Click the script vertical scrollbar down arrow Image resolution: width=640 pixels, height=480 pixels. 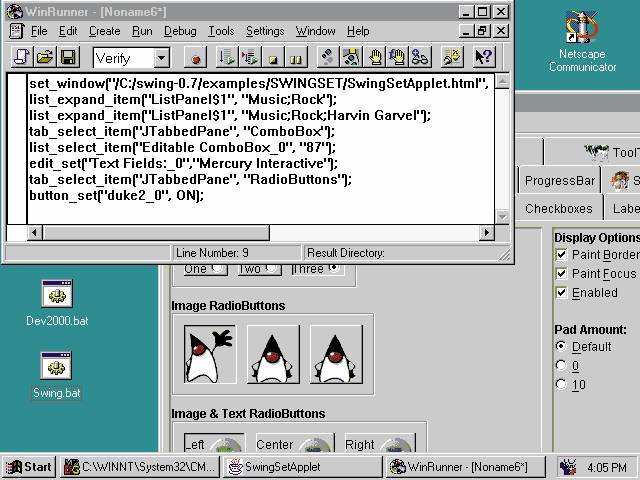pyautogui.click(x=502, y=217)
